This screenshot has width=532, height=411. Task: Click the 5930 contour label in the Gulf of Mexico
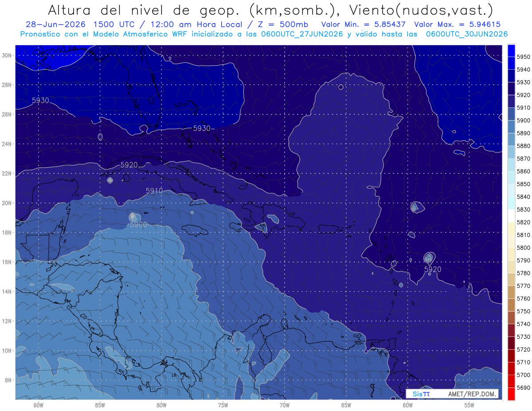click(x=40, y=101)
